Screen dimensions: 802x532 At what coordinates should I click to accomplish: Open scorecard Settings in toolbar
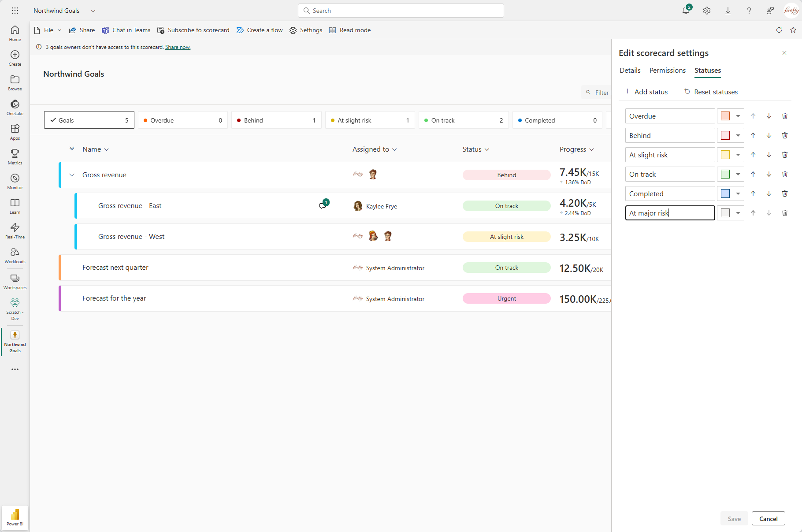pos(306,30)
